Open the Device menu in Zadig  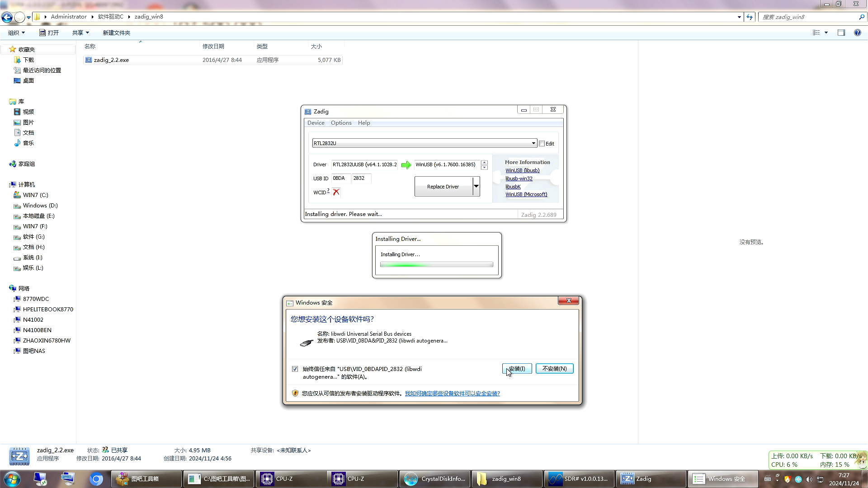tap(316, 123)
